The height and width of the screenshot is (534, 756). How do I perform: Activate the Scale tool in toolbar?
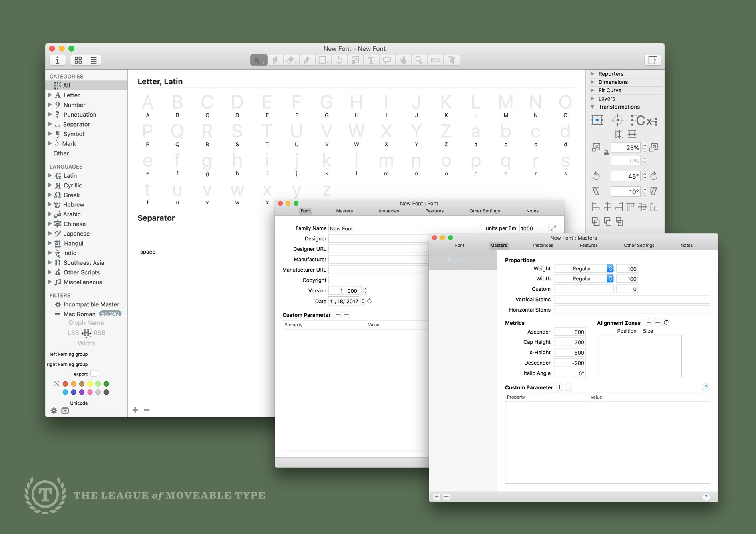355,60
